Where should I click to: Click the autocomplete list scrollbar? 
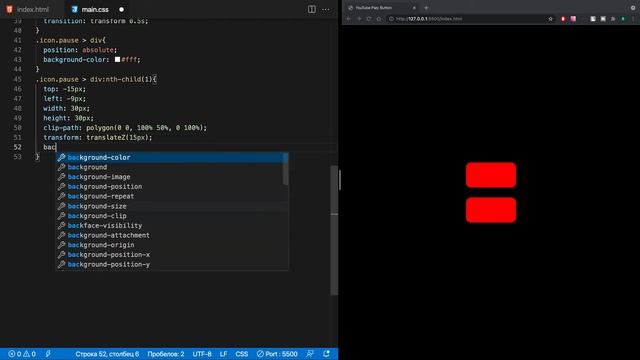pos(285,169)
